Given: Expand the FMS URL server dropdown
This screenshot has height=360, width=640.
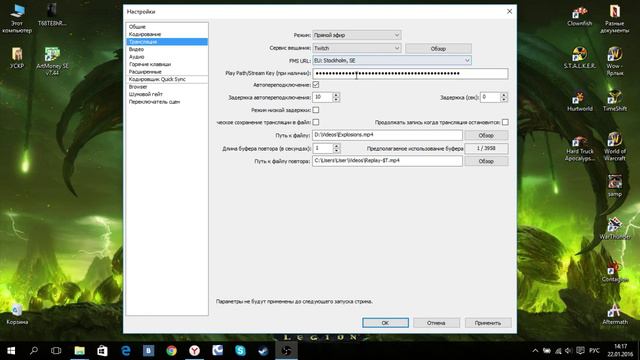Looking at the screenshot, I should tap(392, 60).
